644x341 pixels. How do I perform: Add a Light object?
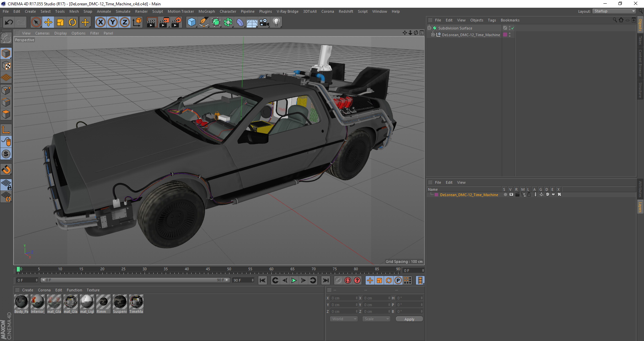[276, 22]
